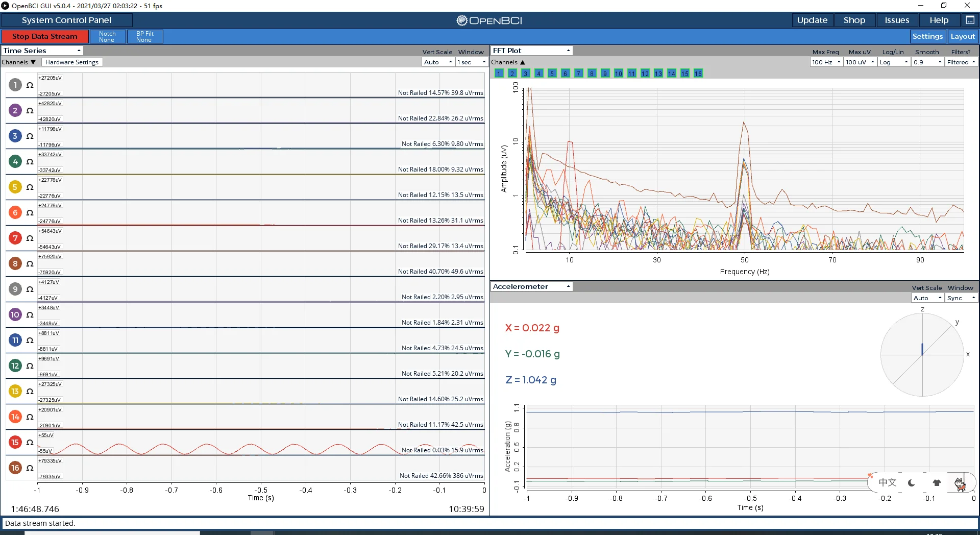Open Hardware Settings
This screenshot has height=535, width=980.
[x=72, y=62]
